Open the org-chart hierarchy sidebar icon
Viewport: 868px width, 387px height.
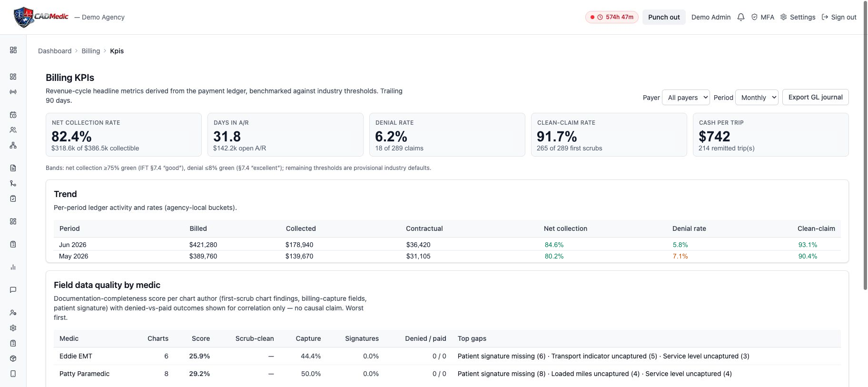pos(13,145)
